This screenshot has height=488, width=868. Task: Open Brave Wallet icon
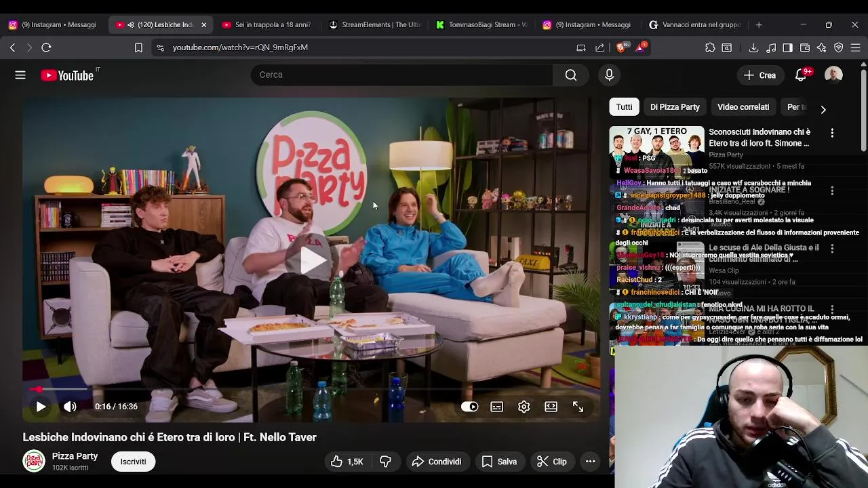click(805, 47)
